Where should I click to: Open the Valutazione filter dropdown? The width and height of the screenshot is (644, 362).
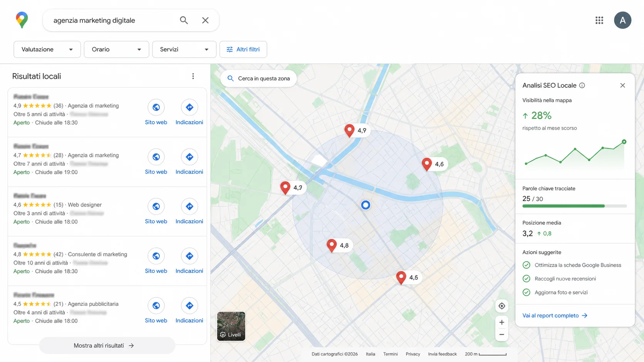[x=47, y=49]
